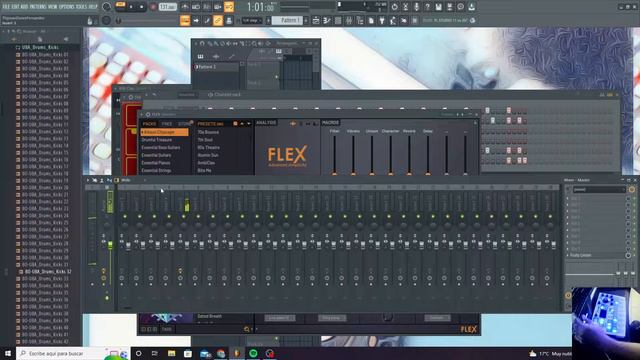The image size is (640, 360).
Task: Click previous preset up arrow in FLEX
Action: [242, 124]
